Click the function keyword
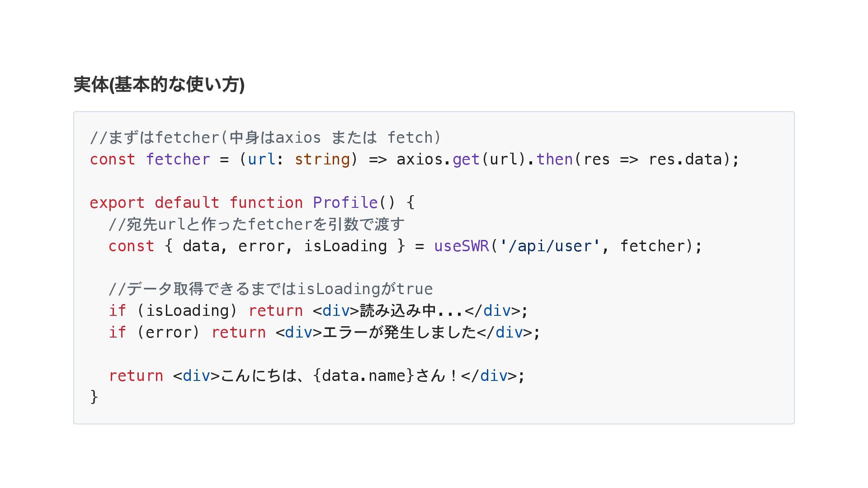 click(266, 203)
